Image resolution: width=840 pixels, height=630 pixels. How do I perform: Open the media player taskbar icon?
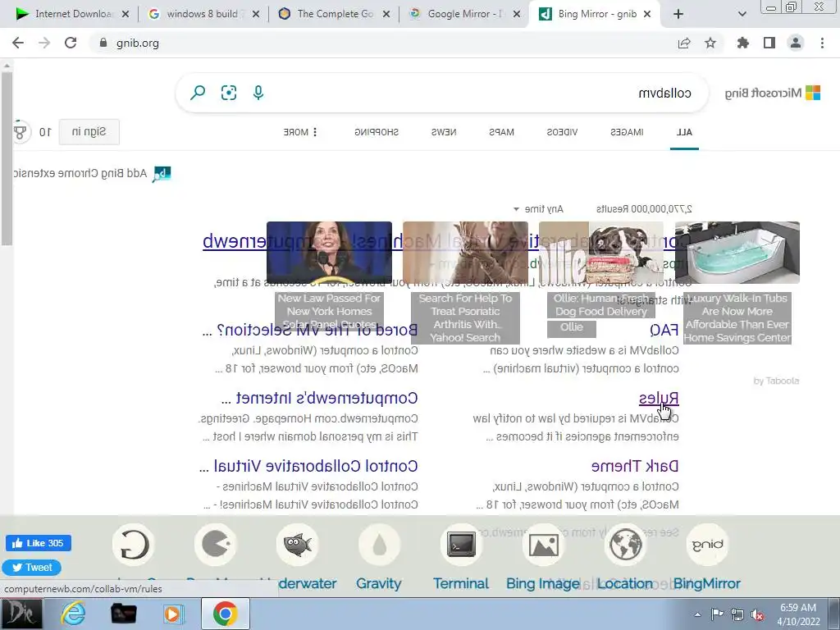tap(173, 614)
